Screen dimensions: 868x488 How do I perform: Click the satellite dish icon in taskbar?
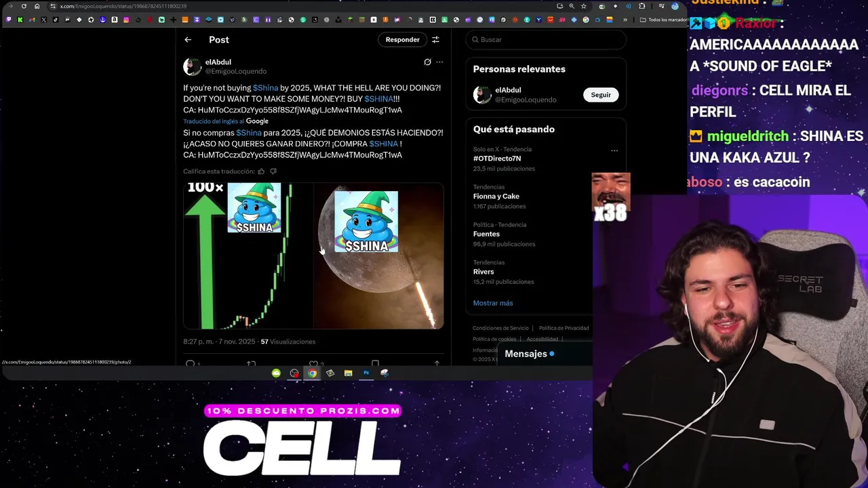pyautogui.click(x=384, y=373)
